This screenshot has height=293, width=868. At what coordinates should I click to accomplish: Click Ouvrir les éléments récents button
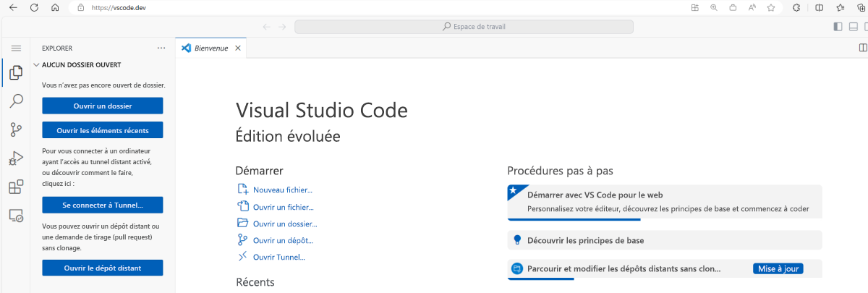(103, 130)
